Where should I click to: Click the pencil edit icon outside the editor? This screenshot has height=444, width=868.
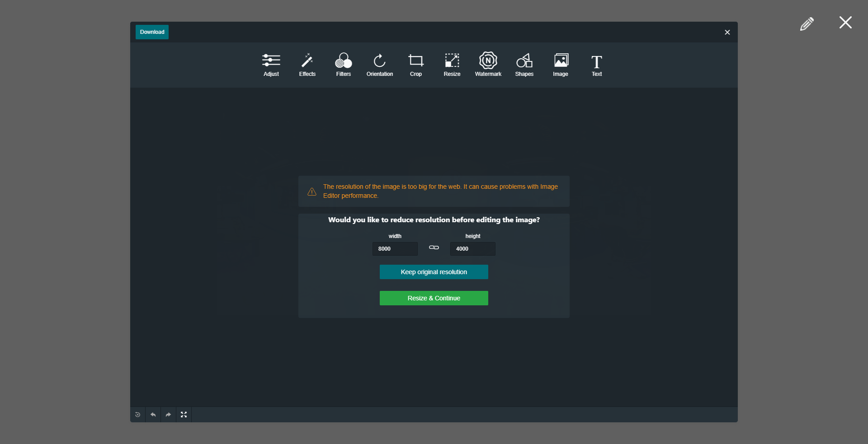[x=807, y=23]
